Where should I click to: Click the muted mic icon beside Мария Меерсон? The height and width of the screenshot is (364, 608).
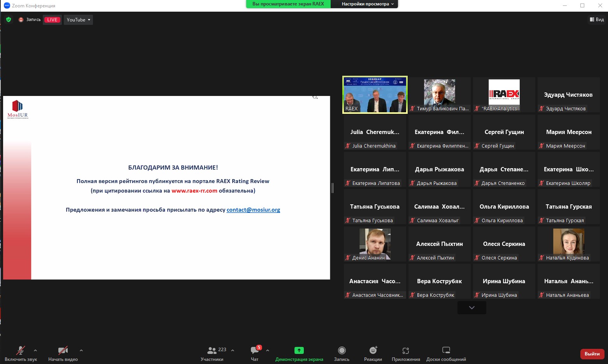coord(541,146)
